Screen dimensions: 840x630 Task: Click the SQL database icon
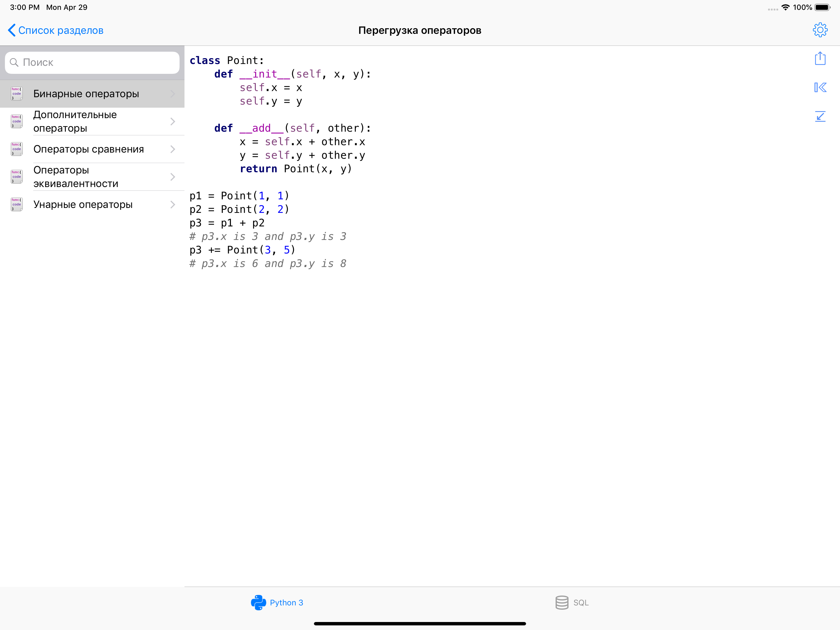pos(562,602)
